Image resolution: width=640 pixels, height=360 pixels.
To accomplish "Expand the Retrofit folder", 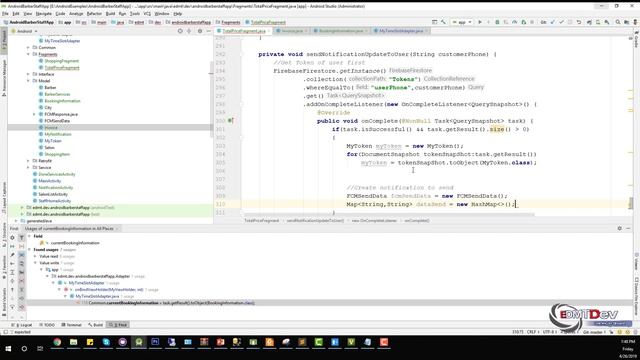I will coord(28,161).
